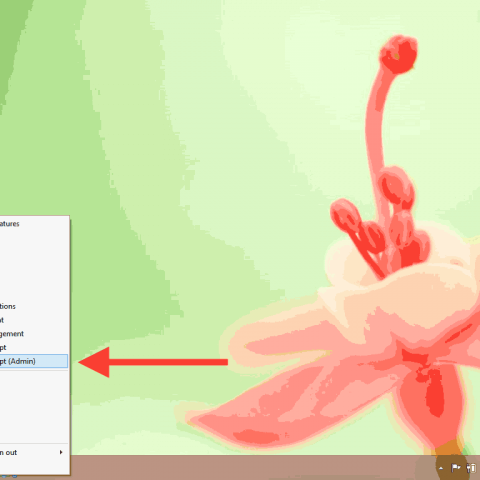Click the red arrow pointing at the menu

pos(153,362)
